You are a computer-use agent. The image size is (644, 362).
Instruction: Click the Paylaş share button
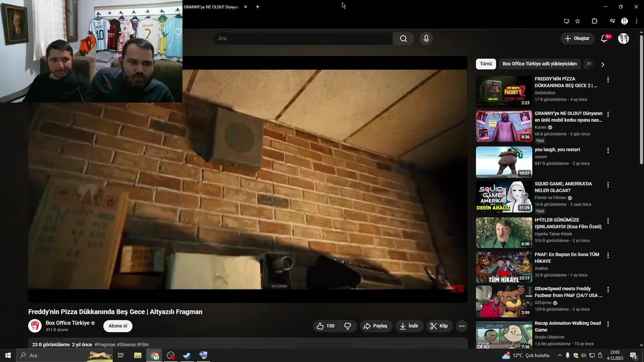click(x=375, y=326)
